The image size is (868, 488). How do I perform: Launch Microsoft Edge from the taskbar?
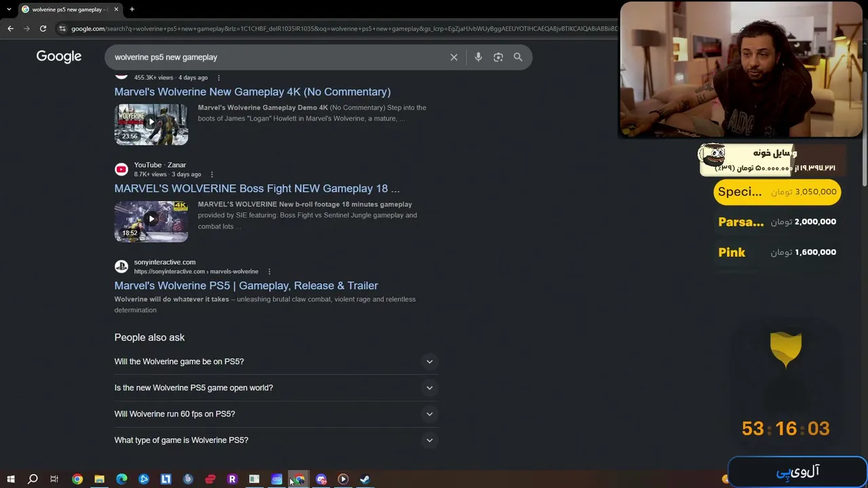pos(121,479)
